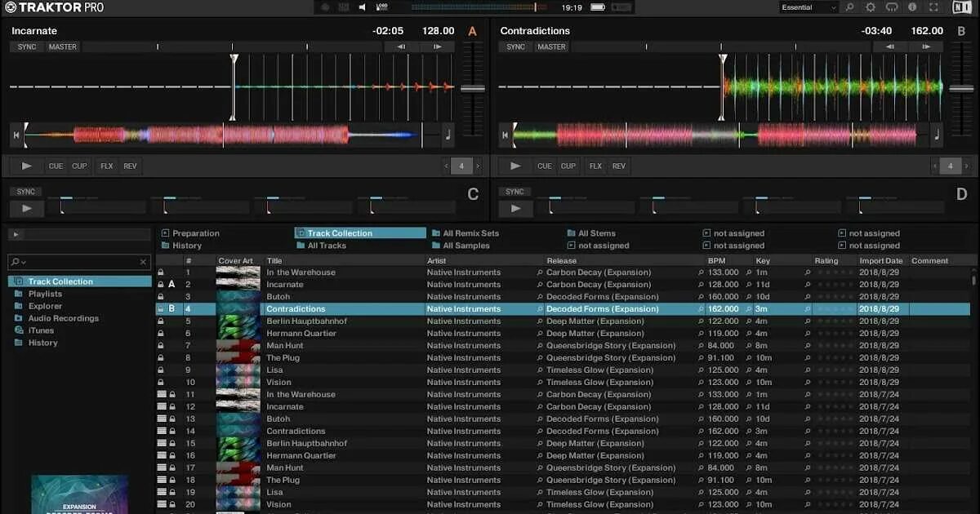This screenshot has width=980, height=514.
Task: Toggle the headphones cruise icon
Action: pos(892,7)
